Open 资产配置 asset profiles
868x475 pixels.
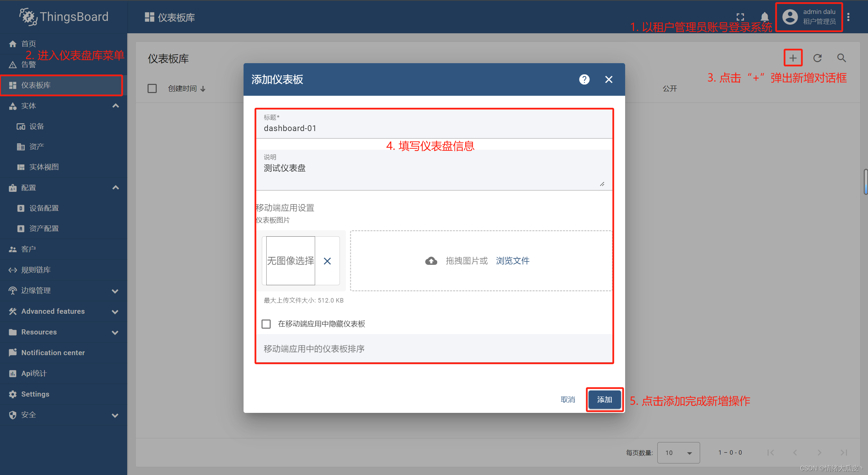(x=63, y=229)
